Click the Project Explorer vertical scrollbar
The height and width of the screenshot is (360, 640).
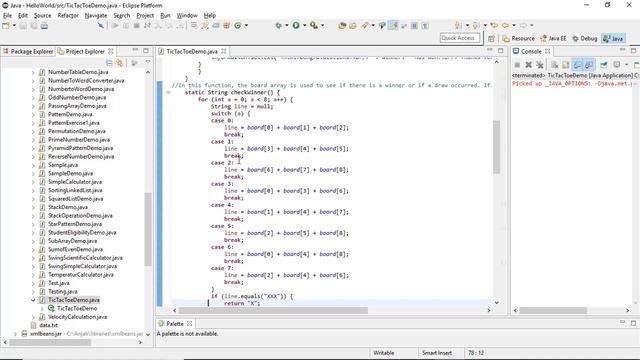point(148,229)
